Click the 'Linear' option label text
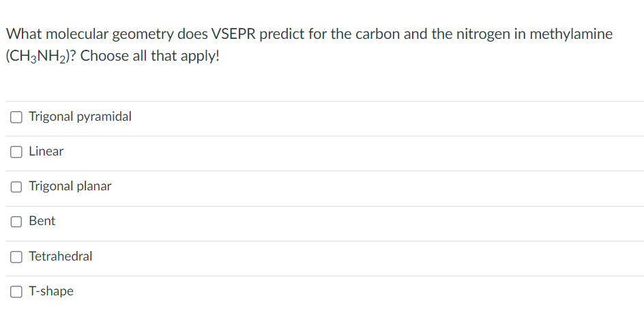The image size is (644, 324). [x=46, y=151]
